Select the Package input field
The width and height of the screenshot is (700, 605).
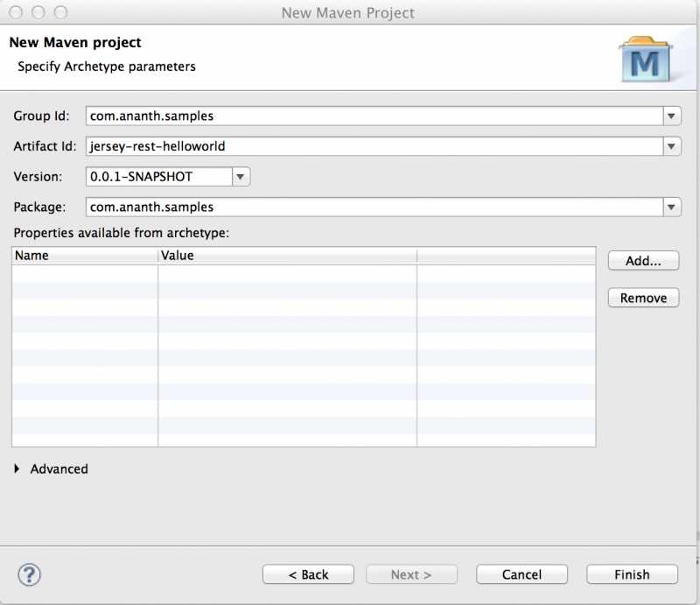(350, 207)
